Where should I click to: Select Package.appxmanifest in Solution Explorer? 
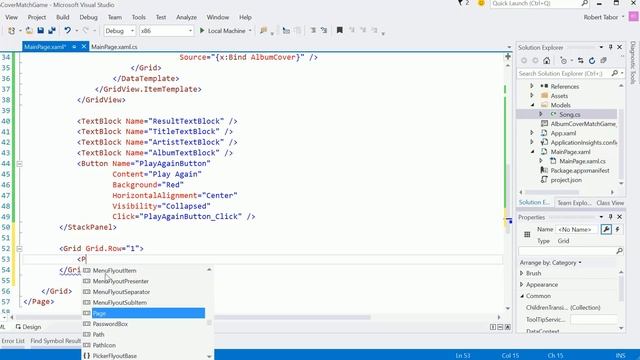tap(580, 171)
